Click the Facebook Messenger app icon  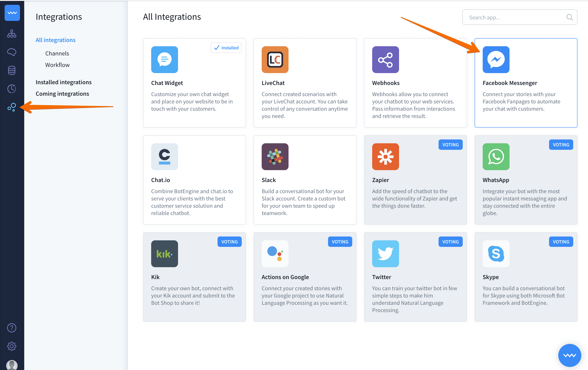point(496,59)
